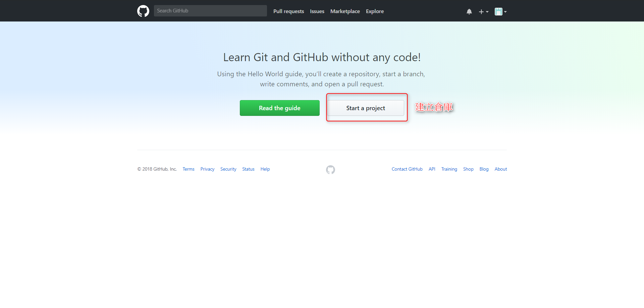Open the API footer link
Image resolution: width=644 pixels, height=308 pixels.
[x=432, y=169]
